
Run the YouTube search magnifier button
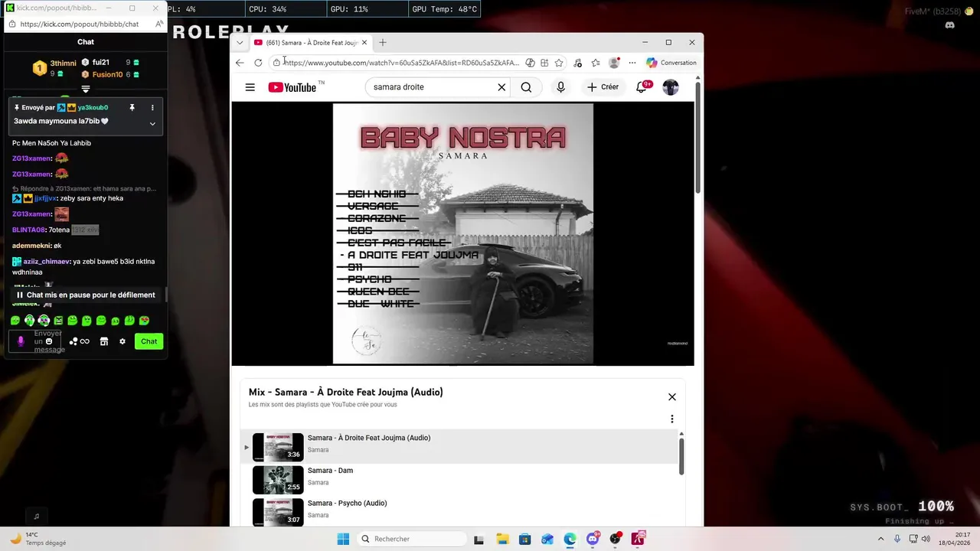pyautogui.click(x=526, y=87)
